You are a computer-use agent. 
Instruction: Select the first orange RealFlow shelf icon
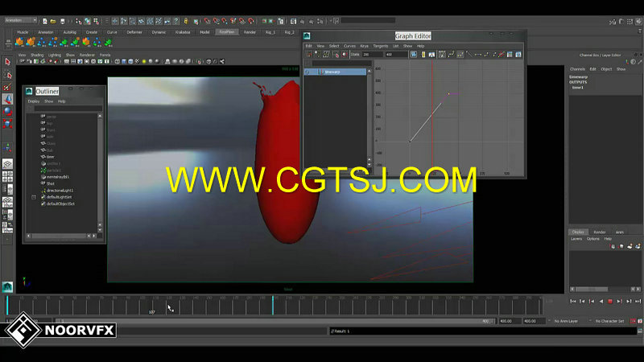click(x=19, y=42)
